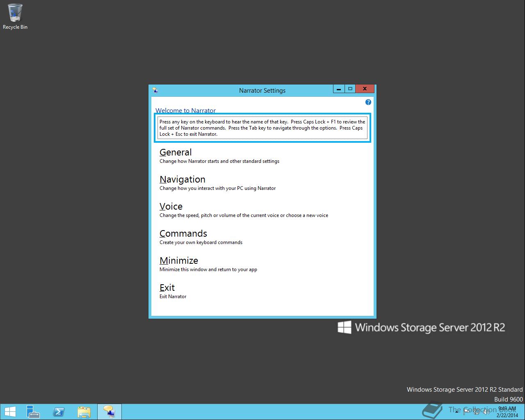Open the Recycle Bin desktop icon

[15, 17]
